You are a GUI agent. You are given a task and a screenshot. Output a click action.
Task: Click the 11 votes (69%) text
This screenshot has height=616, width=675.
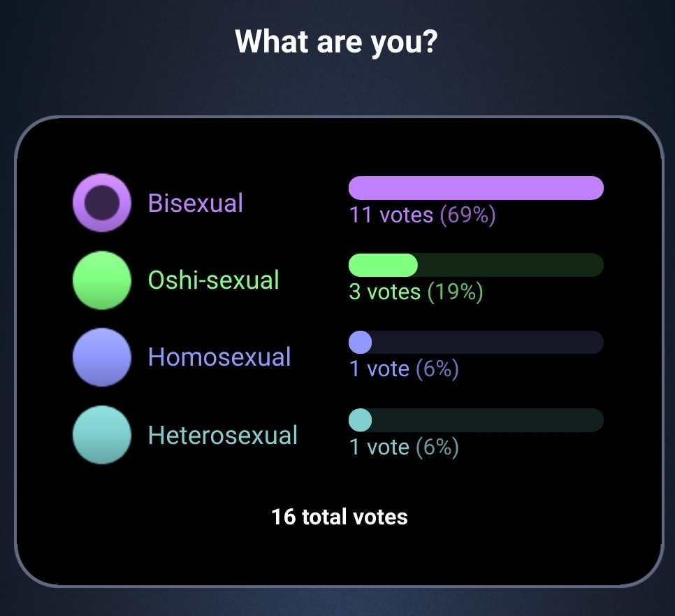tap(422, 215)
